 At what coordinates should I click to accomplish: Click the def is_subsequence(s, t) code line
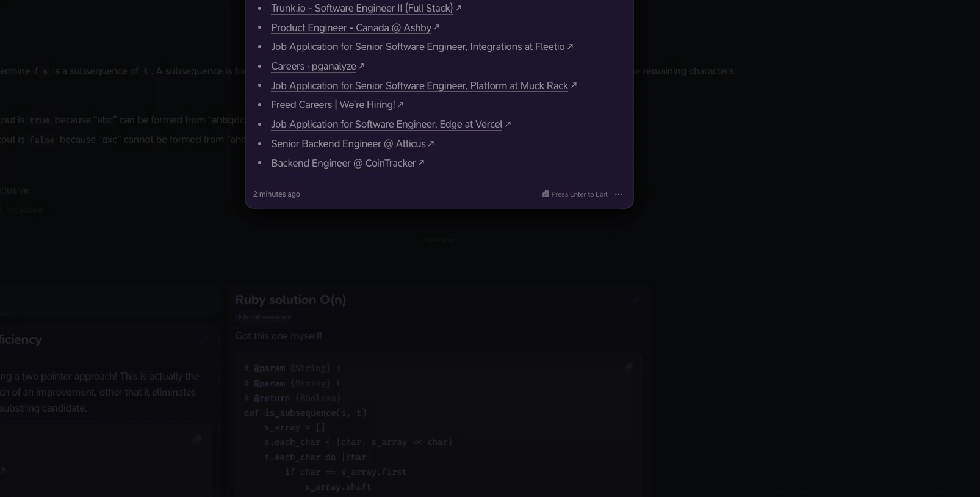[305, 413]
